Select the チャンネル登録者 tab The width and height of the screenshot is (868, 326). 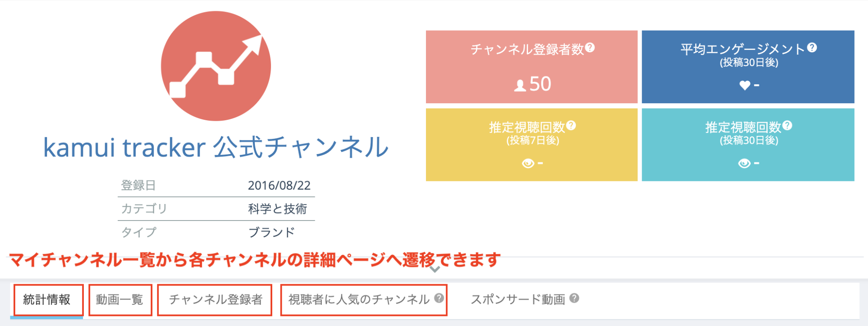click(215, 300)
